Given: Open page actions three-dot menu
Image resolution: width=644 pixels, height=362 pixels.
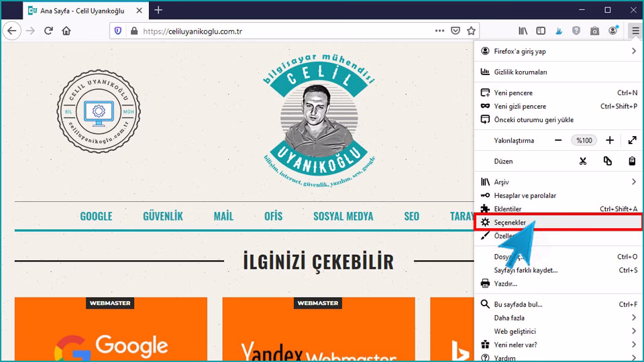Looking at the screenshot, I should (439, 31).
